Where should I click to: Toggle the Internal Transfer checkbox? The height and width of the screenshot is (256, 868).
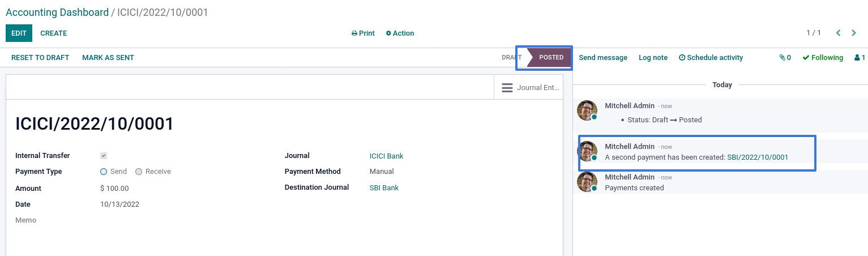[104, 156]
